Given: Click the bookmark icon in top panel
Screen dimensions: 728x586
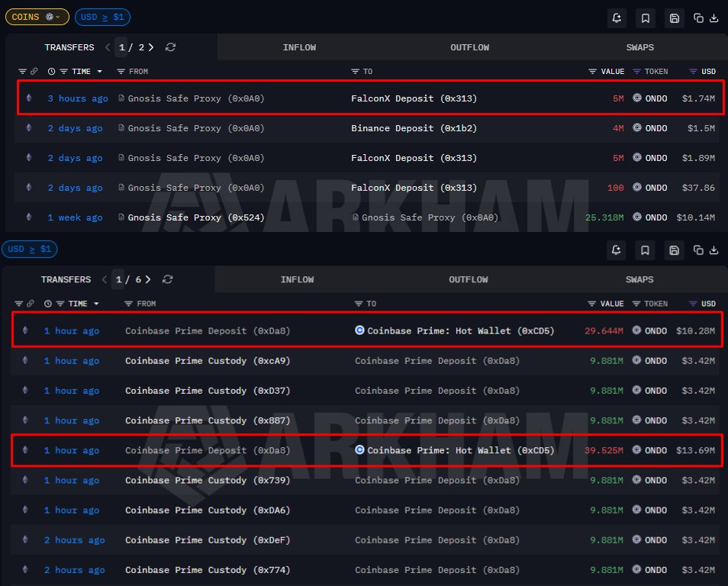Looking at the screenshot, I should click(646, 18).
